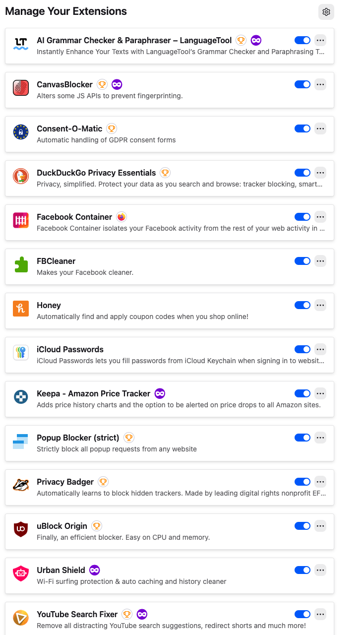This screenshot has height=635, width=364.
Task: Click the Privacy Badger icon
Action: click(x=21, y=486)
